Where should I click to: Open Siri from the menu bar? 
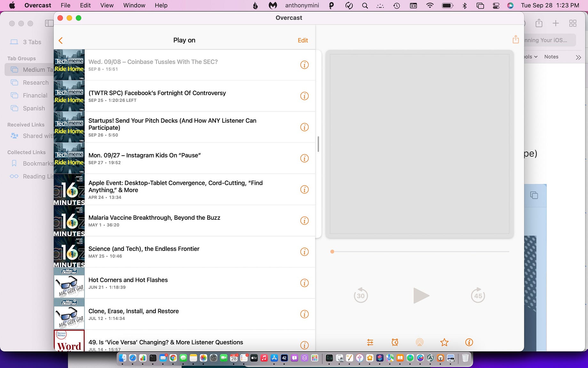coord(510,5)
